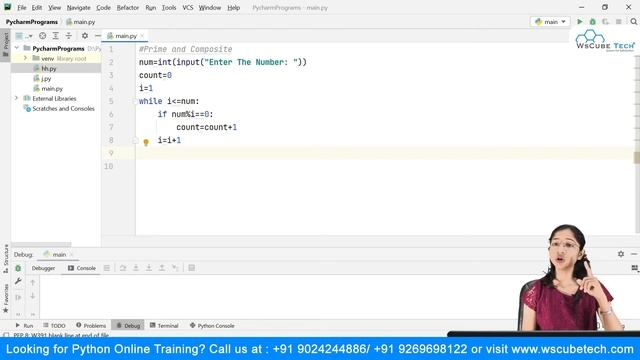Collapse the PycharmPrograms root folder

coord(17,48)
